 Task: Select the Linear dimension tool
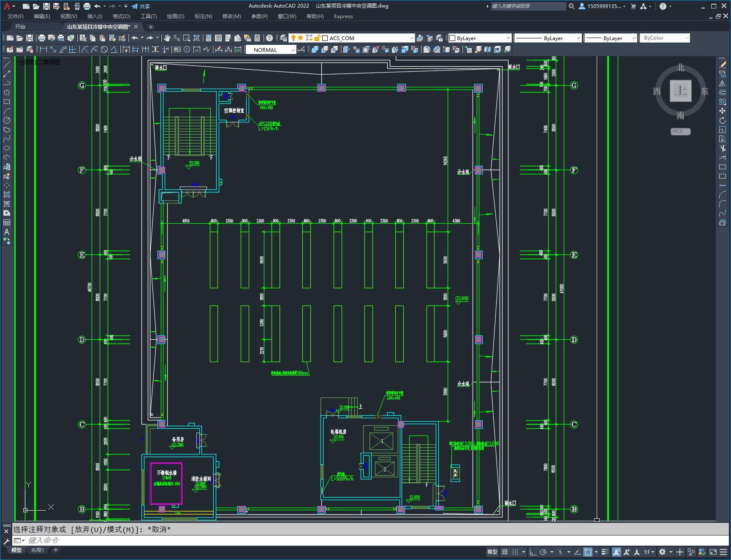(43, 50)
